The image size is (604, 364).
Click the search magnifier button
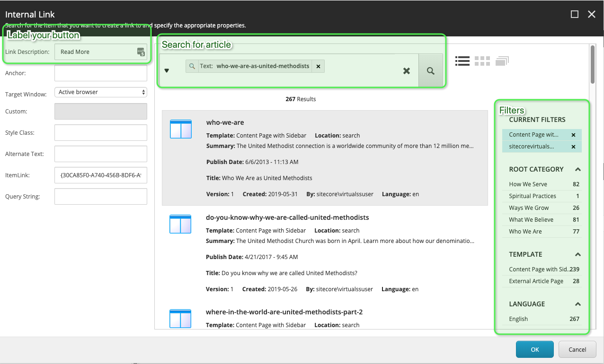tap(430, 70)
